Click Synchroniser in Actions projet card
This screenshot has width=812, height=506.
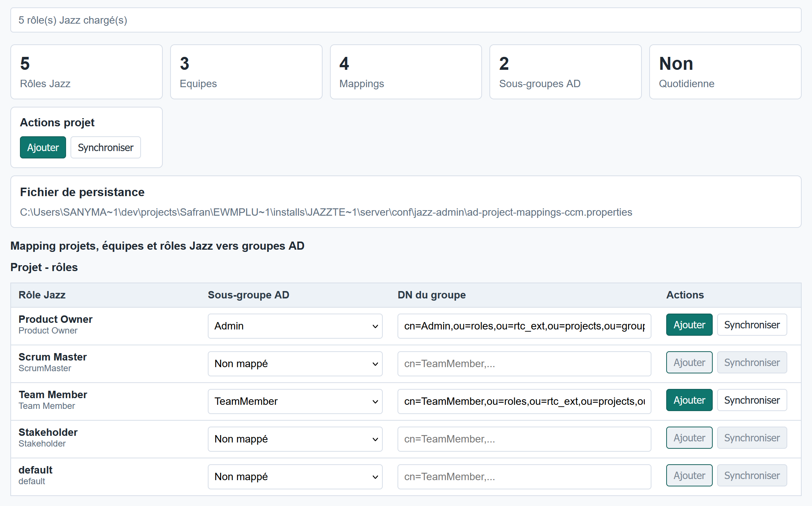[x=106, y=147]
